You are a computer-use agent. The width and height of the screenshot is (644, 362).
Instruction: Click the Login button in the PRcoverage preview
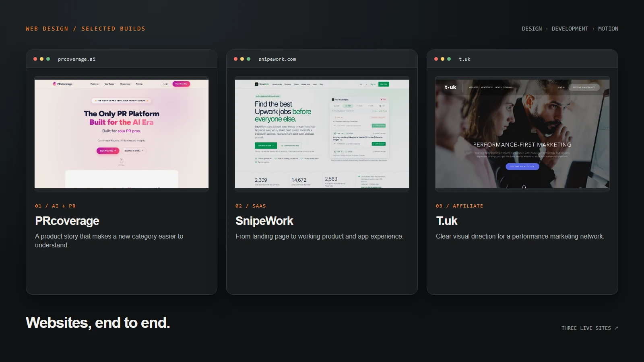pos(166,84)
